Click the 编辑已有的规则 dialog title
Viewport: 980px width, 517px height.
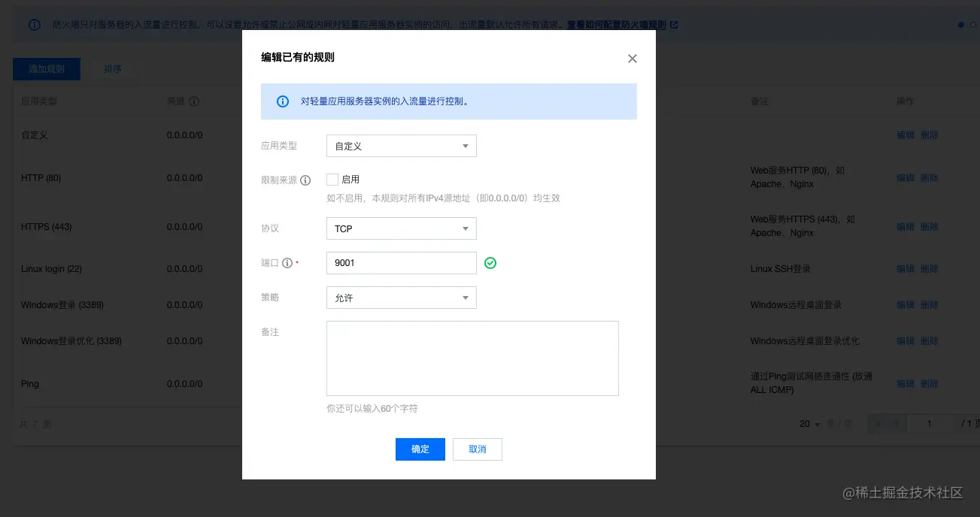(x=298, y=58)
